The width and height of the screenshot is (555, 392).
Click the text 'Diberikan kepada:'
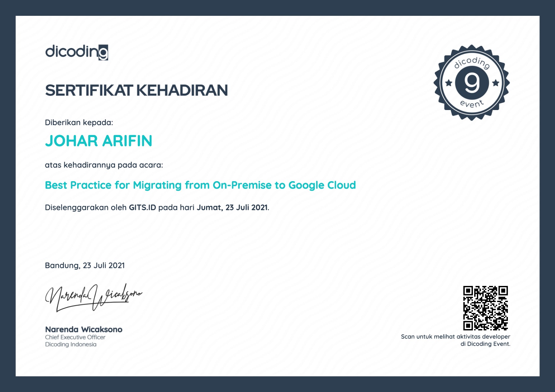coord(79,123)
